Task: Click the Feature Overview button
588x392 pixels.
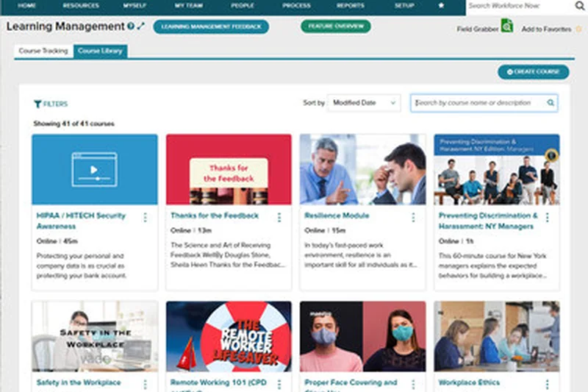Action: (335, 26)
